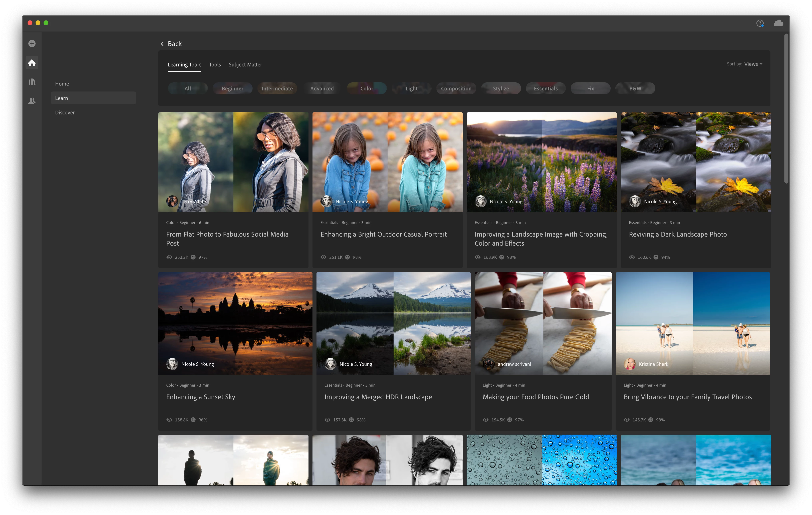Switch to the Subject Matter tab

pyautogui.click(x=245, y=64)
